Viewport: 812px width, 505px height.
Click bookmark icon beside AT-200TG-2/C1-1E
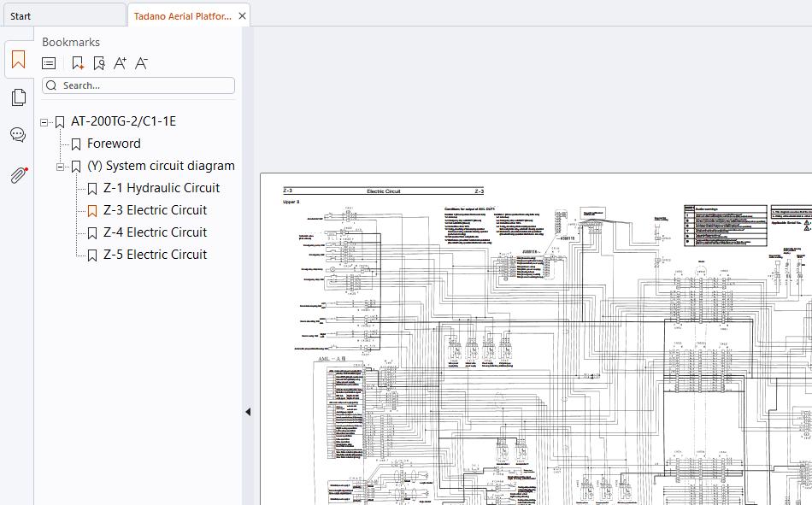coord(60,122)
